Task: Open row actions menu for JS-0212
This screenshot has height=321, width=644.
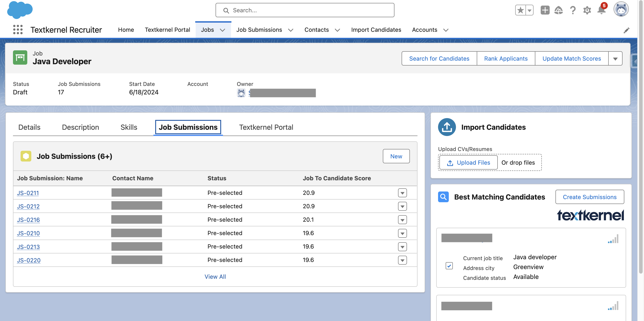Action: click(402, 206)
